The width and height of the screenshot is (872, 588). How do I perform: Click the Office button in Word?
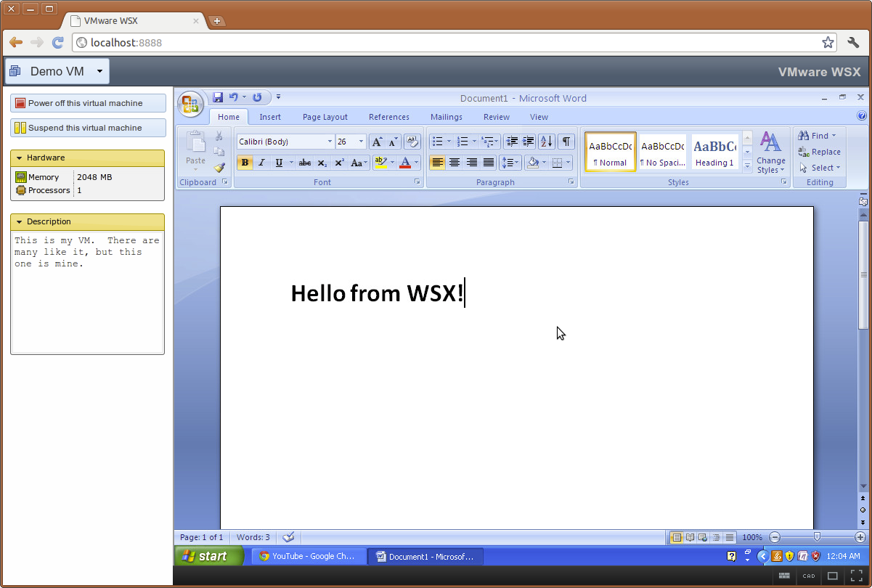click(x=190, y=104)
